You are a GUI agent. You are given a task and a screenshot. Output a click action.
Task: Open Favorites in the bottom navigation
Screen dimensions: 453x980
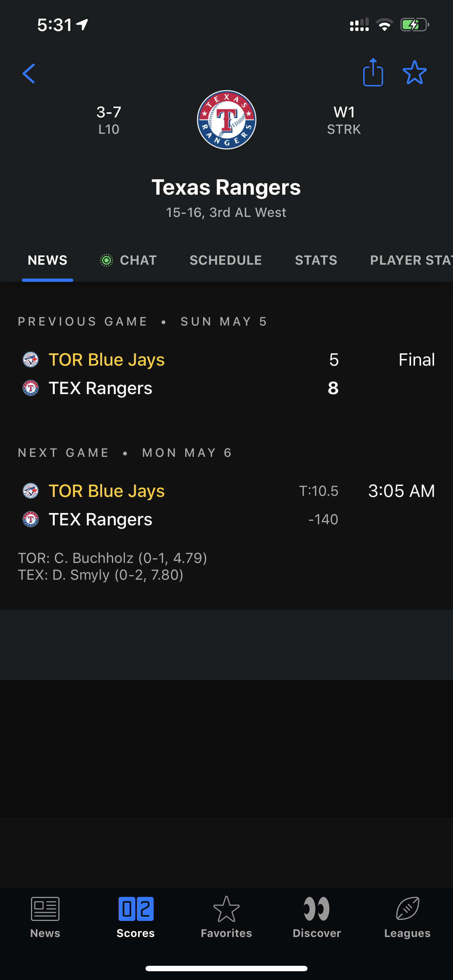(x=226, y=917)
